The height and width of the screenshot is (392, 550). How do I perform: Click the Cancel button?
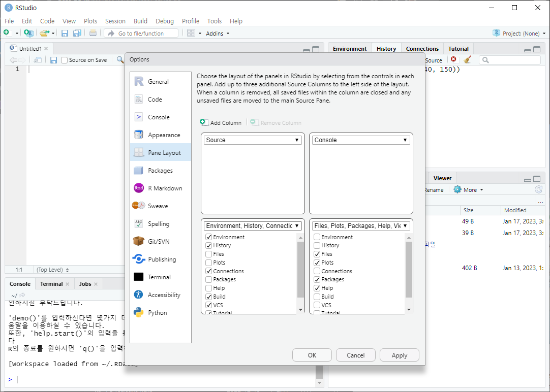(356, 355)
